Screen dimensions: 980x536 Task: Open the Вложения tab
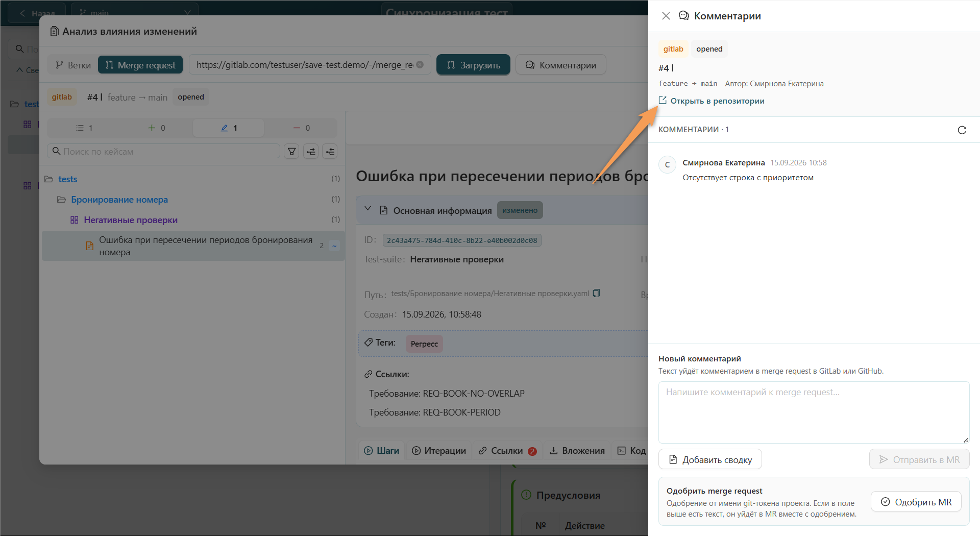point(577,451)
